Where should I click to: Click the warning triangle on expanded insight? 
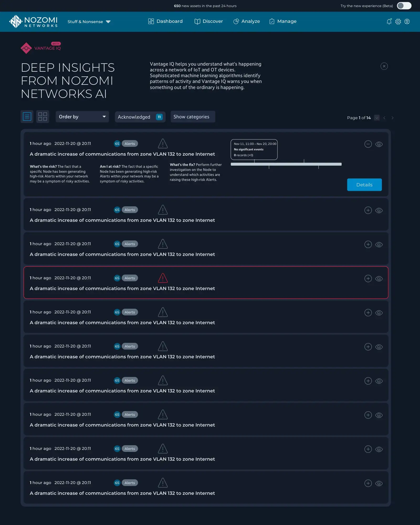[x=163, y=144]
